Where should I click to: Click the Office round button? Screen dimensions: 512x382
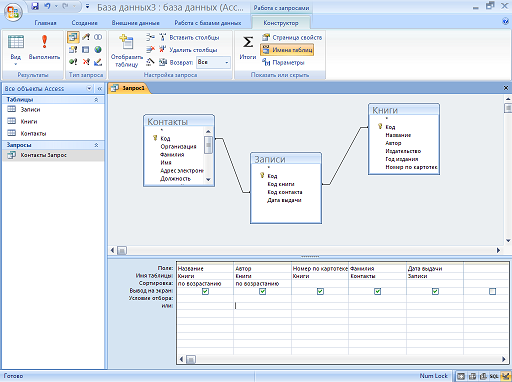click(13, 13)
